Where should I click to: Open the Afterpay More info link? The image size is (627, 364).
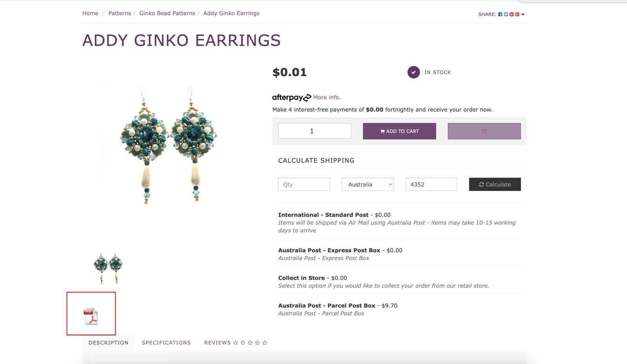click(x=326, y=97)
